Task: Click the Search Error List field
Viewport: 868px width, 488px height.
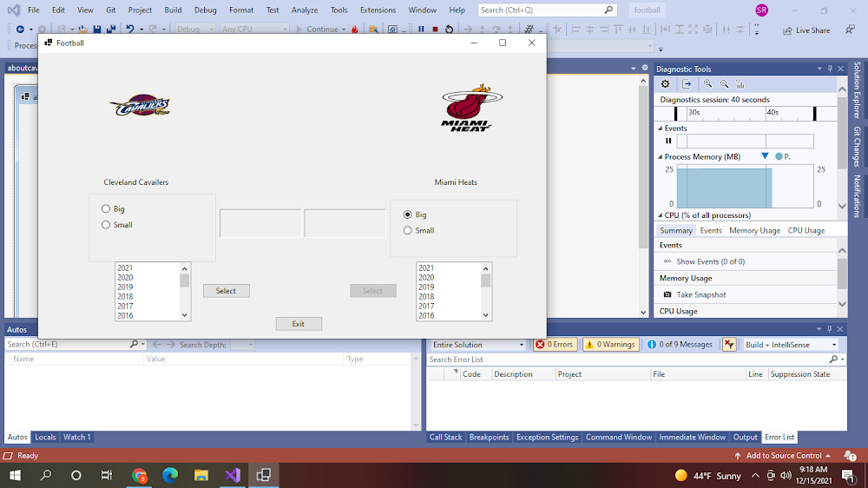Action: point(628,359)
